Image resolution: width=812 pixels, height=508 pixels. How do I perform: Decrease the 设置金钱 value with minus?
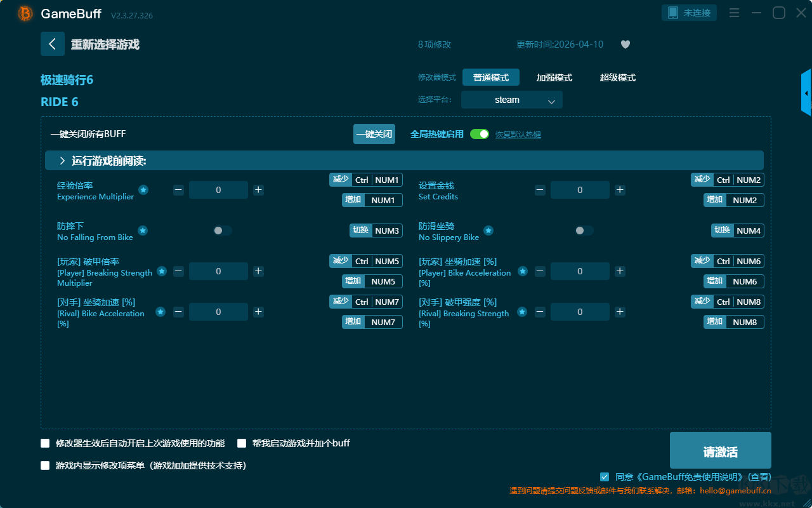540,190
